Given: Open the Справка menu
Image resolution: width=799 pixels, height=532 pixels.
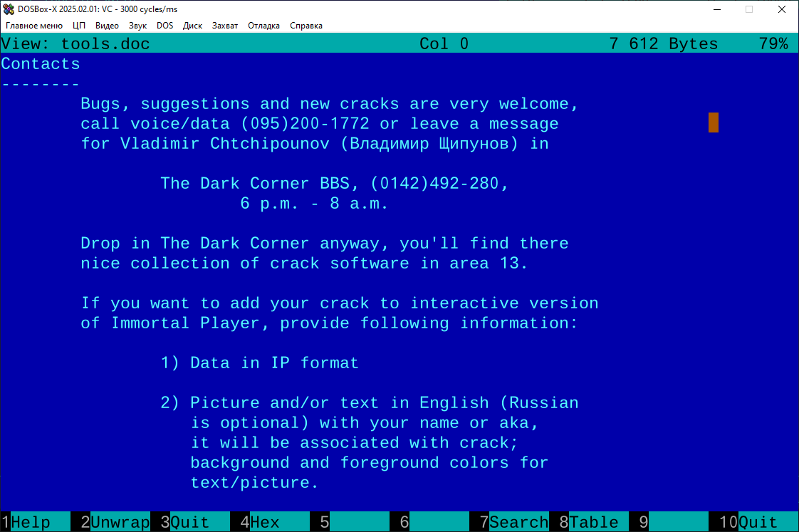Looking at the screenshot, I should [305, 26].
